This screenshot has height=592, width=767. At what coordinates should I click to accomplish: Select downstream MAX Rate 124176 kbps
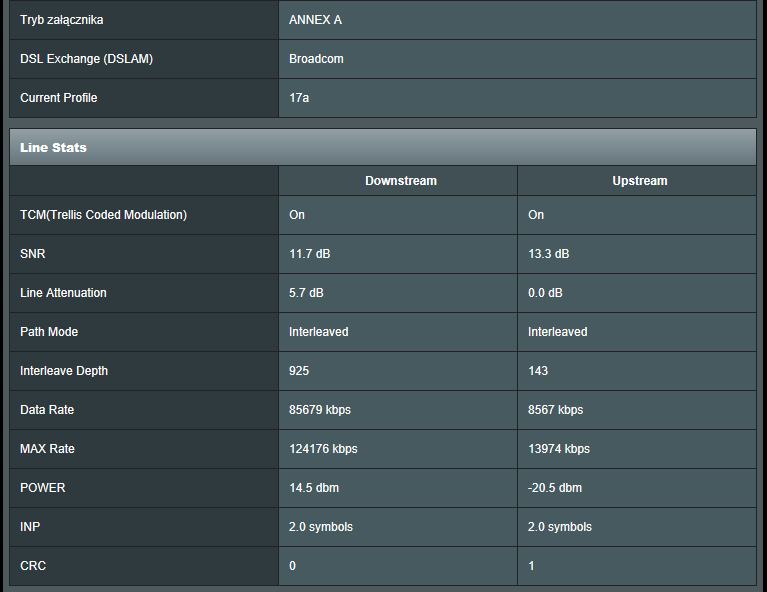coord(323,449)
